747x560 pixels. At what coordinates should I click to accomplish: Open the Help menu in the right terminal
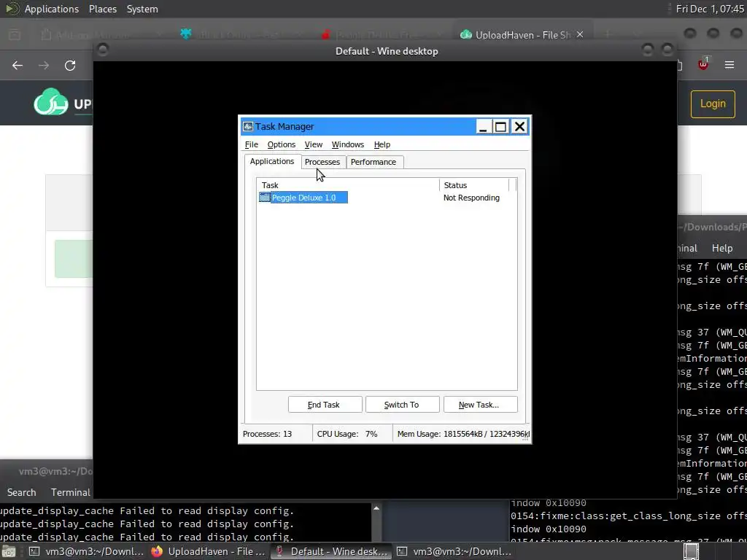pos(721,248)
